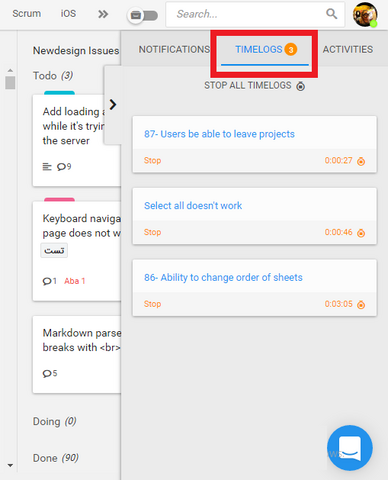Click the description lines icon on first card
This screenshot has width=388, height=480.
coord(47,166)
